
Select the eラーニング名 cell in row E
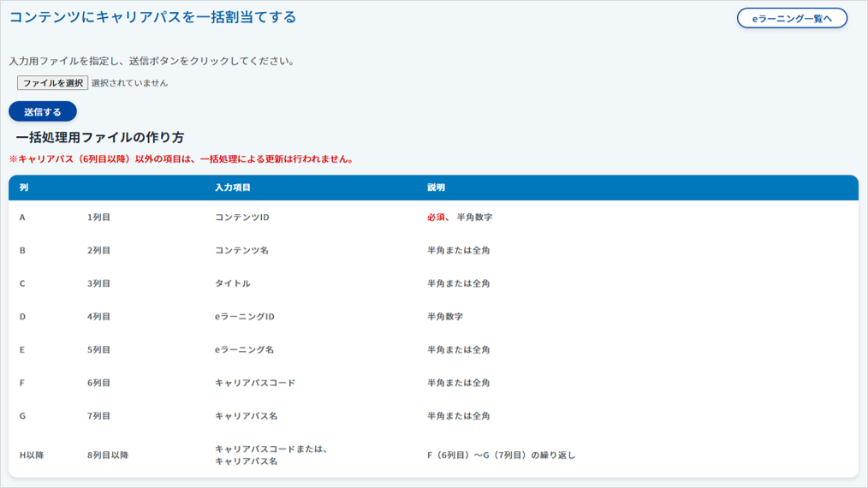244,350
